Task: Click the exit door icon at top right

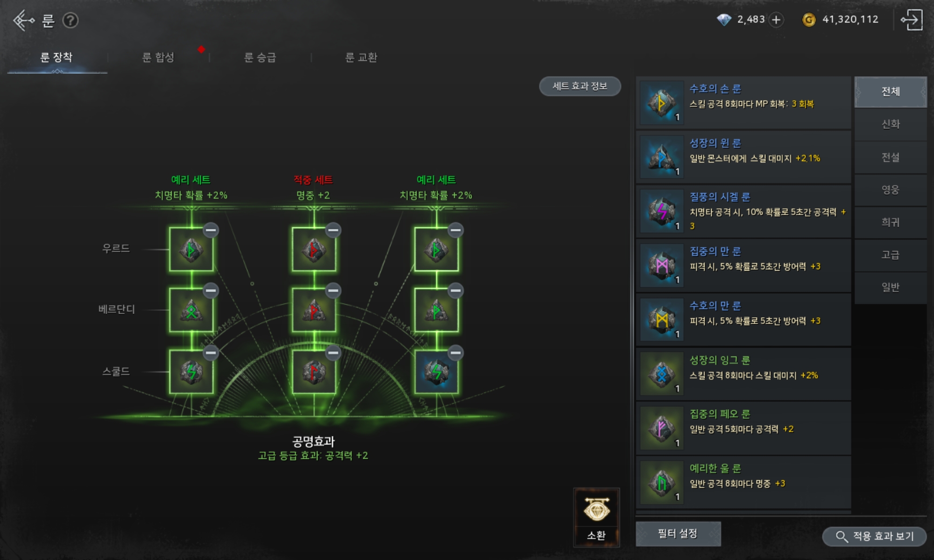Action: click(x=912, y=20)
